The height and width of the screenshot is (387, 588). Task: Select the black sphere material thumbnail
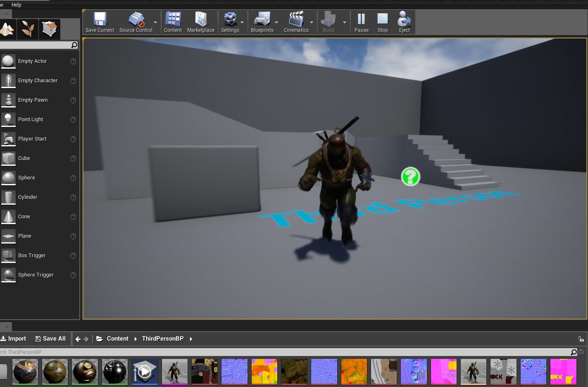tap(114, 372)
